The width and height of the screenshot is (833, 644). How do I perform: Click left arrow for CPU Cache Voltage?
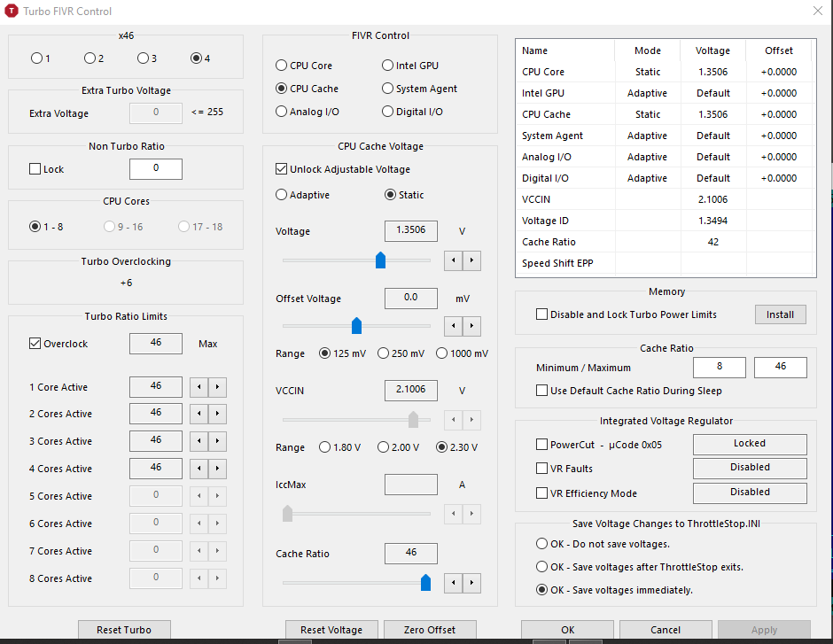tap(453, 260)
